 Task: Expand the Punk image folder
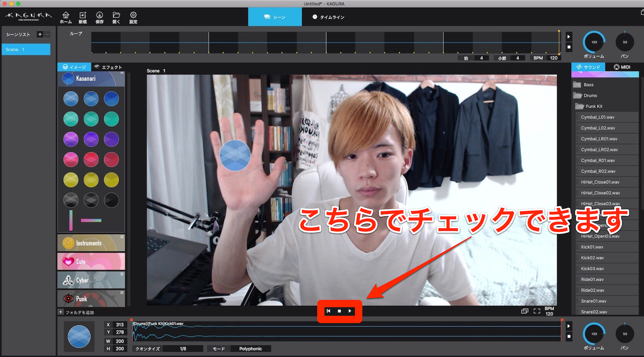point(91,299)
